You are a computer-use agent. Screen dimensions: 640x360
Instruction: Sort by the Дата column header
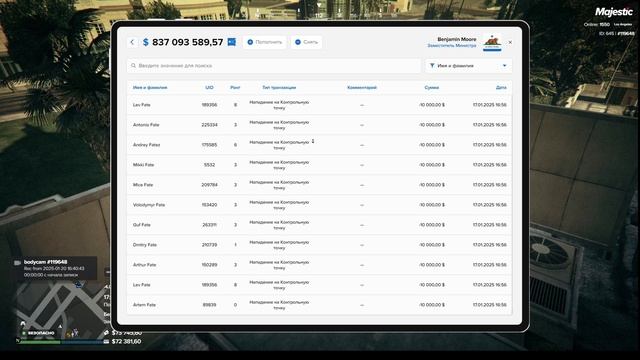[x=501, y=88]
